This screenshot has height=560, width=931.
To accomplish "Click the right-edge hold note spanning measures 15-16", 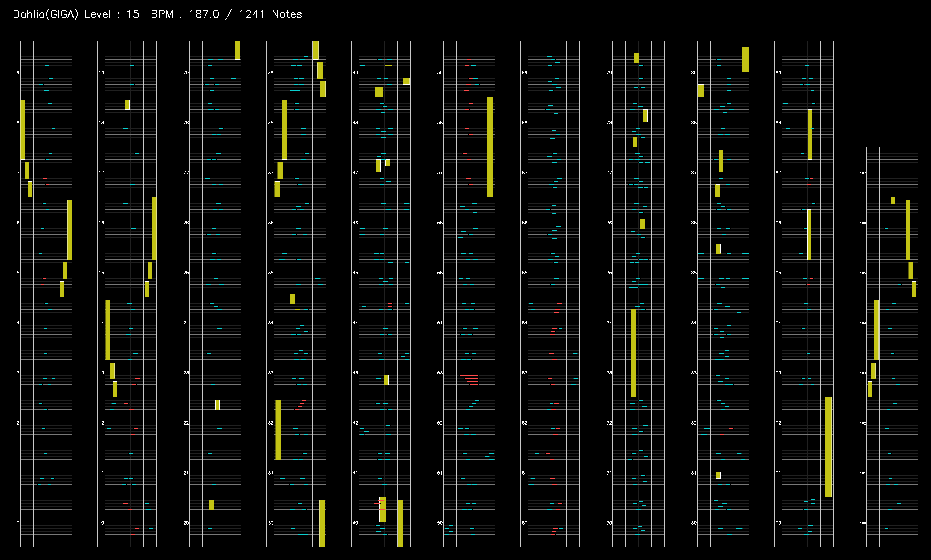I will [154, 228].
